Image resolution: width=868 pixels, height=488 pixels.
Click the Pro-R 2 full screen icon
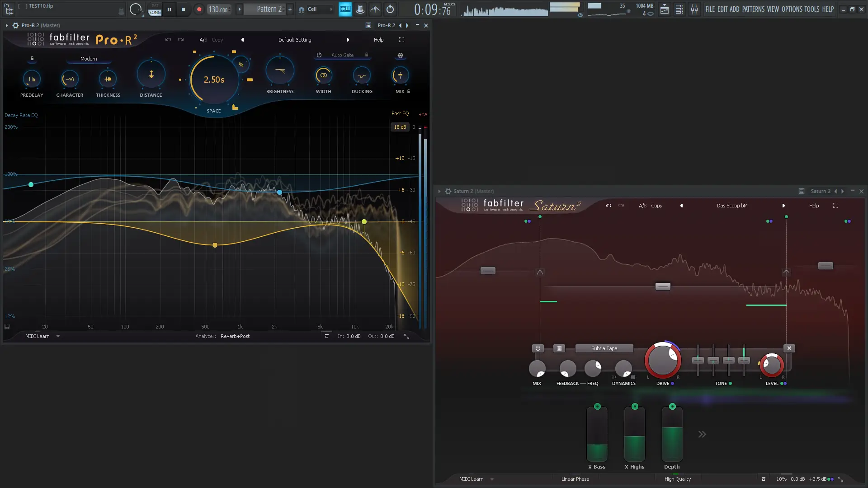(x=401, y=40)
